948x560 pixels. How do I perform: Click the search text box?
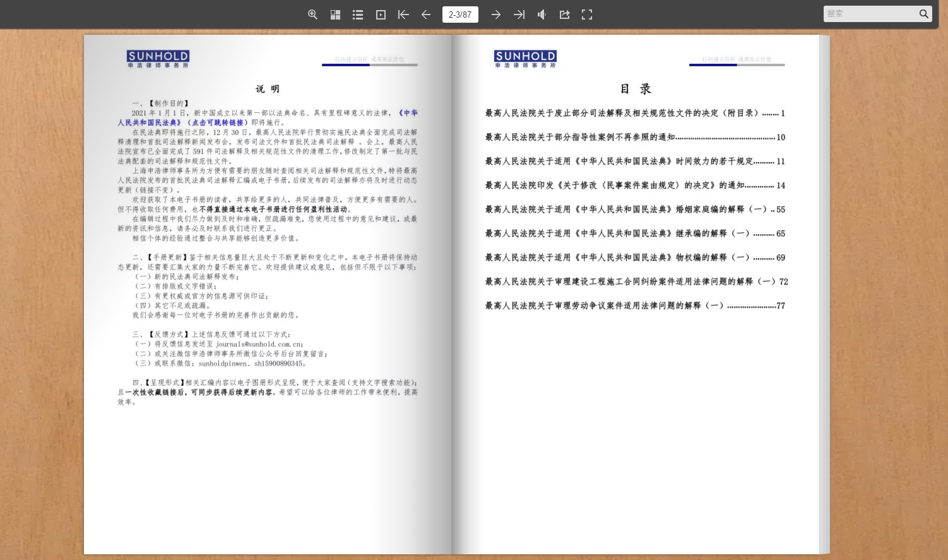pos(870,14)
